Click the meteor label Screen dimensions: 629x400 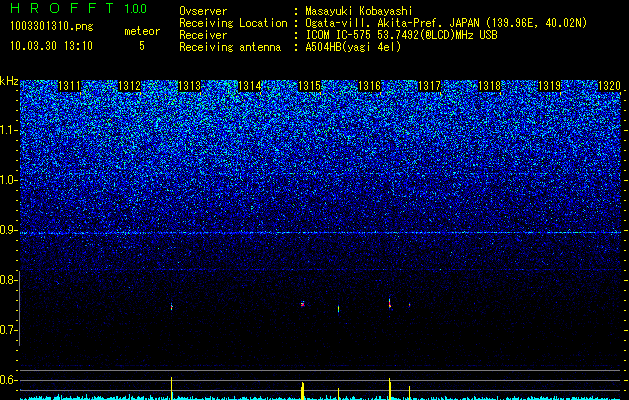coord(142,31)
